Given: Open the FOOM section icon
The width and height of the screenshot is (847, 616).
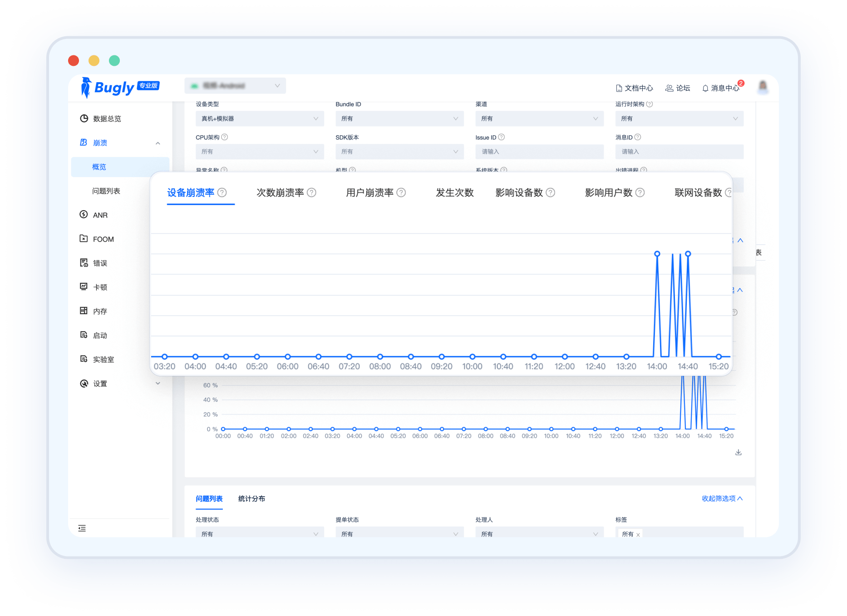Looking at the screenshot, I should point(84,239).
